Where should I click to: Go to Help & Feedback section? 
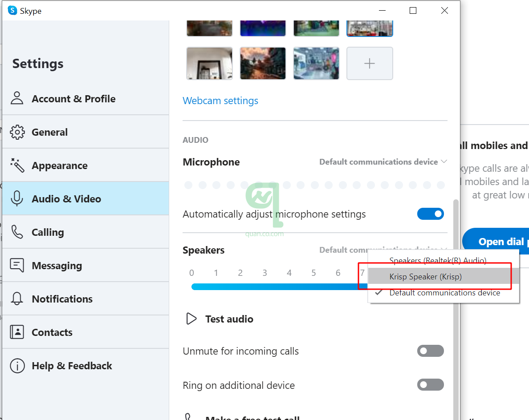[x=85, y=365]
